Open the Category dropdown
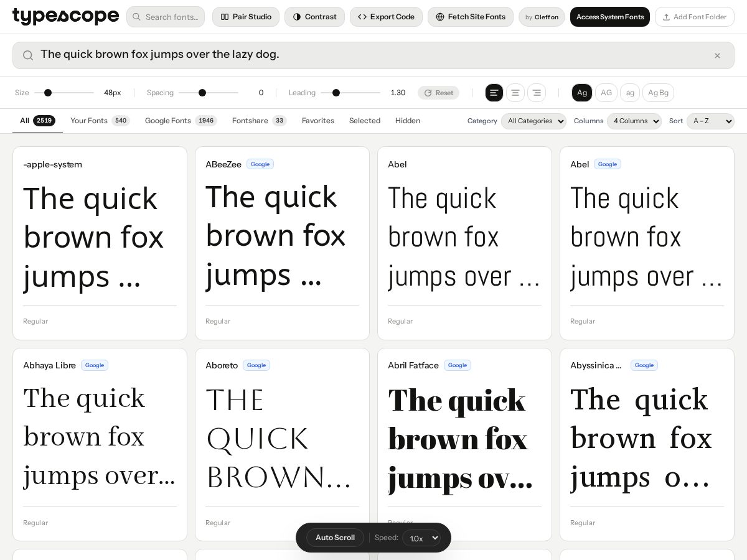This screenshot has height=560, width=747. tap(533, 121)
